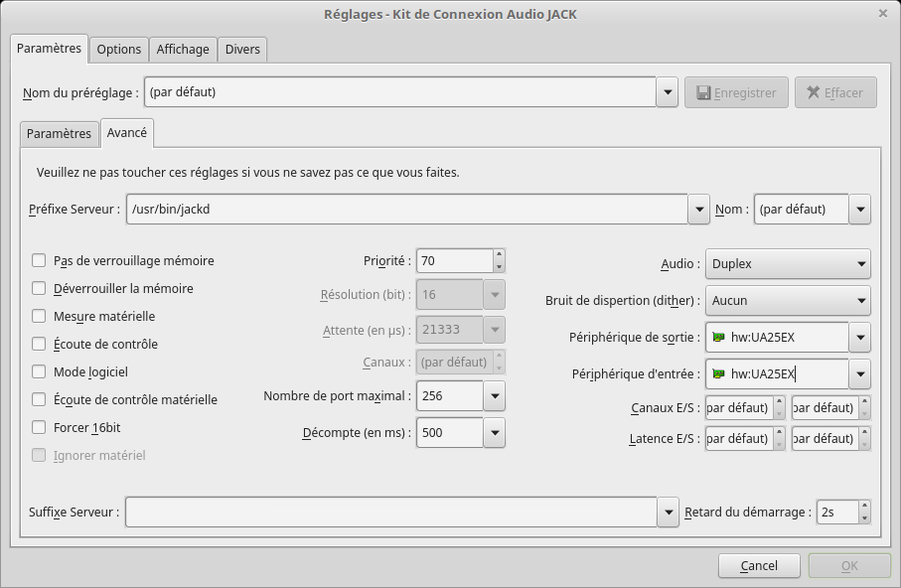Switch to the top Paramètres tab

[x=49, y=49]
